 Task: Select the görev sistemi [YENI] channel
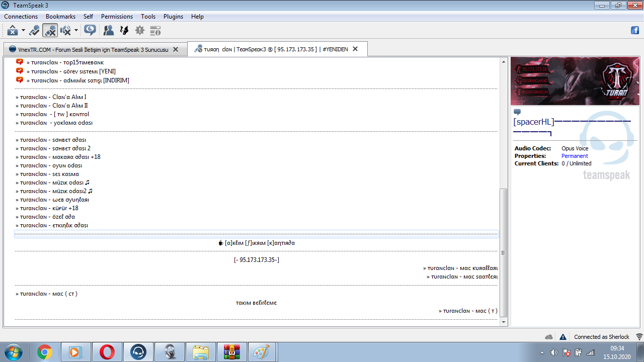tap(71, 71)
